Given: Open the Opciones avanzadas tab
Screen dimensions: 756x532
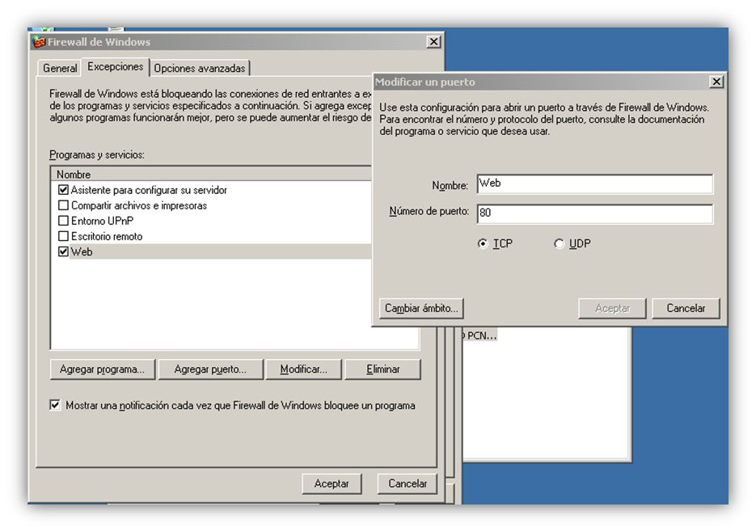Looking at the screenshot, I should tap(200, 68).
